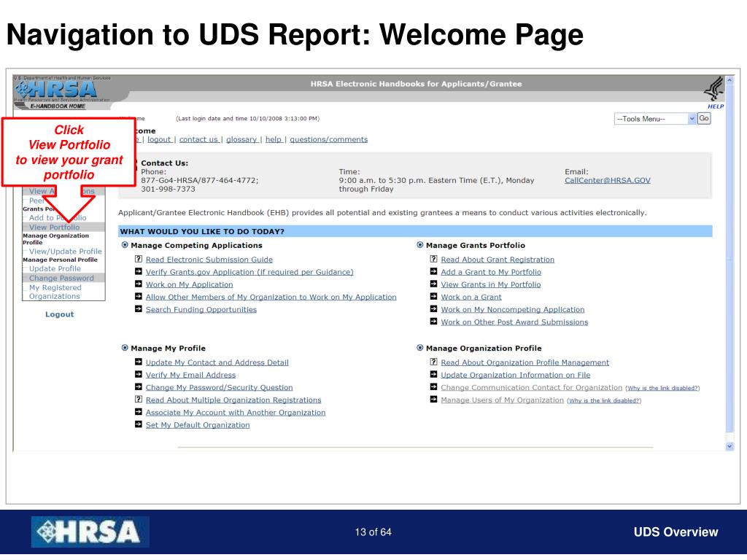The height and width of the screenshot is (560, 747).
Task: Select Manage Grants Portfolio radio button
Action: pyautogui.click(x=419, y=245)
